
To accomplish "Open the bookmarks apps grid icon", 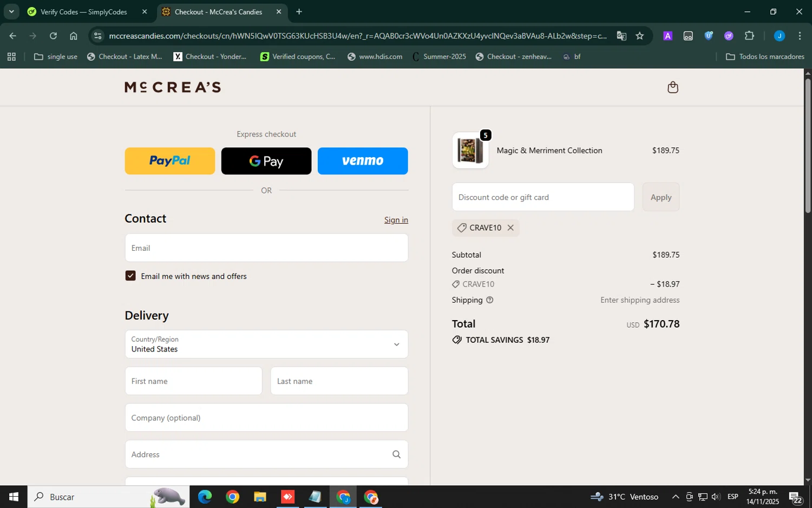I will click(x=11, y=57).
